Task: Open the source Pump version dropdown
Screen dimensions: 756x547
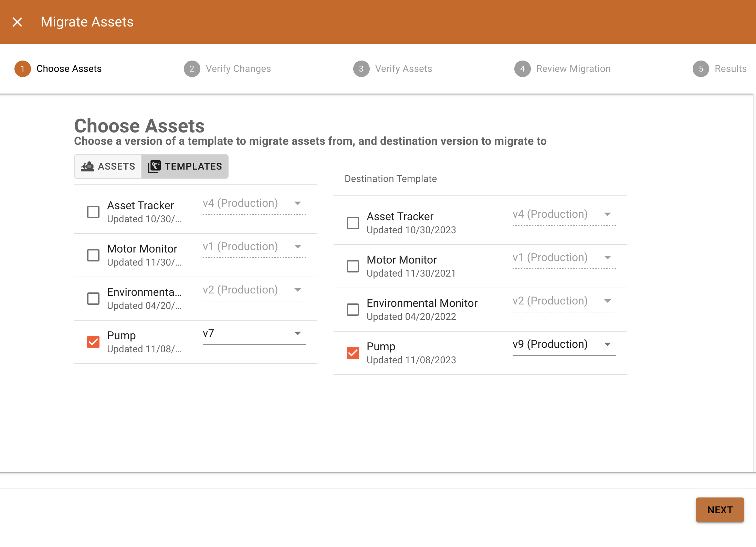Action: [x=297, y=333]
